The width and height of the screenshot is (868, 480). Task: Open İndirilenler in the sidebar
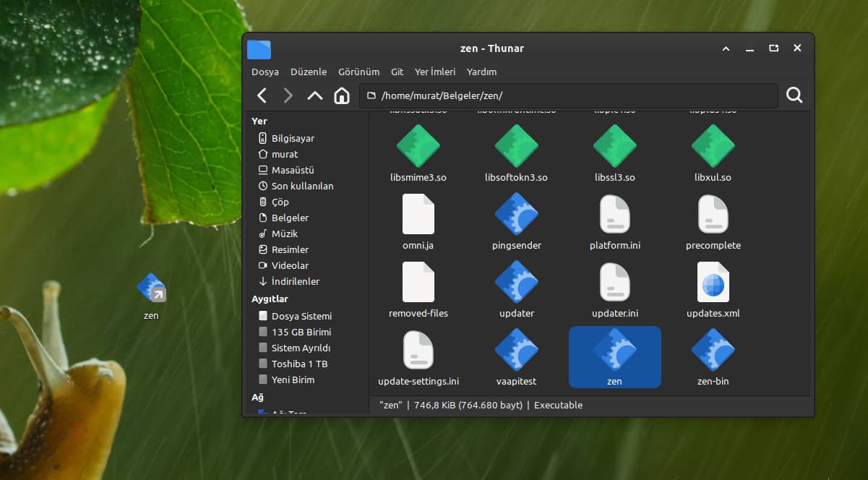pyautogui.click(x=295, y=281)
